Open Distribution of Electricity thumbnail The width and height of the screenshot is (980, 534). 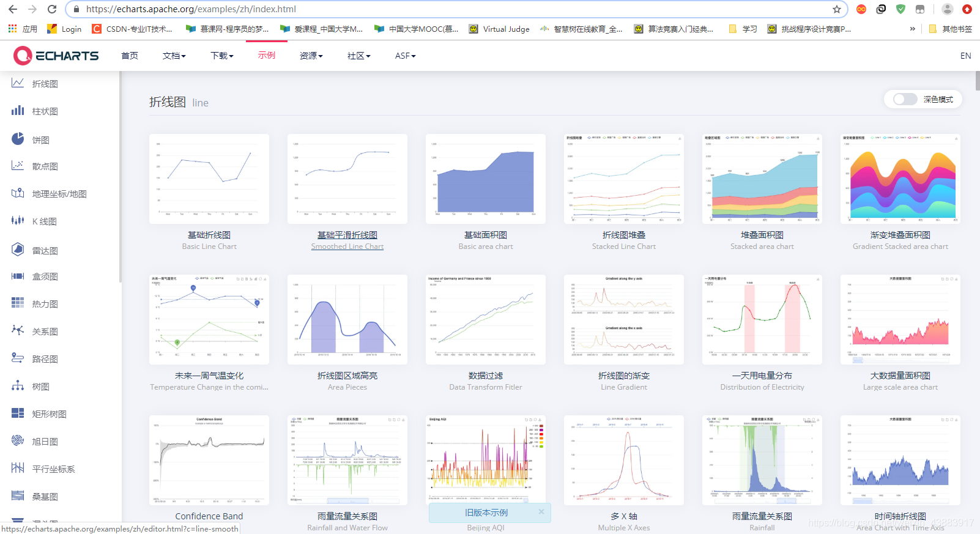[x=762, y=319]
